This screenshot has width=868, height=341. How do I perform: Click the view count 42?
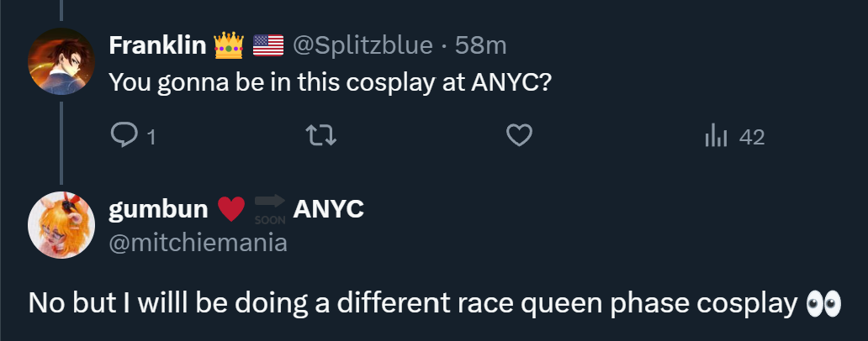[x=751, y=137]
